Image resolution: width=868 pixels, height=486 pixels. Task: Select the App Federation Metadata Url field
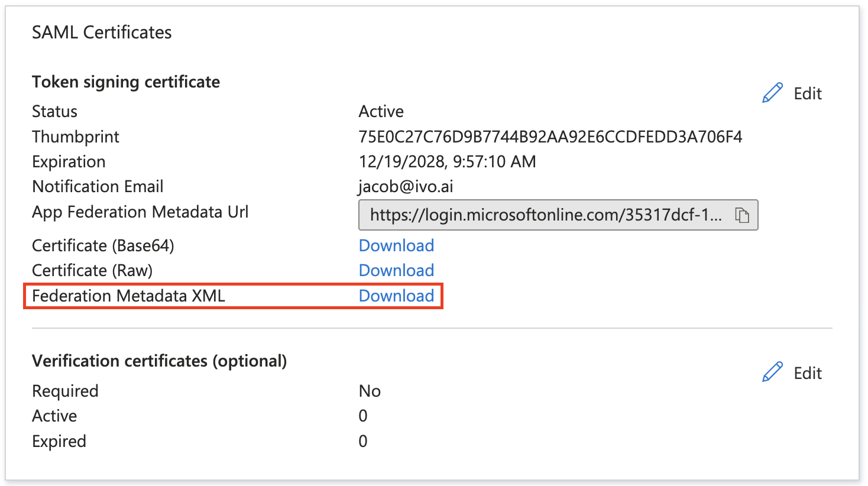(x=546, y=215)
